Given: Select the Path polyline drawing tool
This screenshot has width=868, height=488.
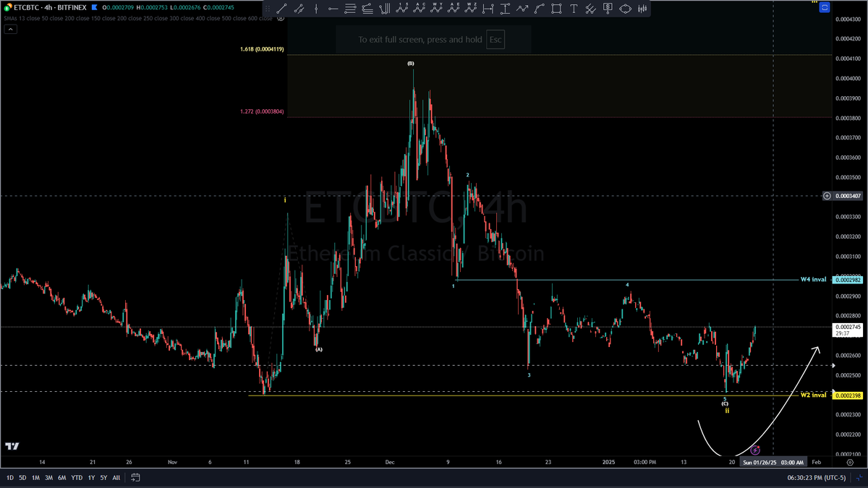Looking at the screenshot, I should tap(522, 9).
